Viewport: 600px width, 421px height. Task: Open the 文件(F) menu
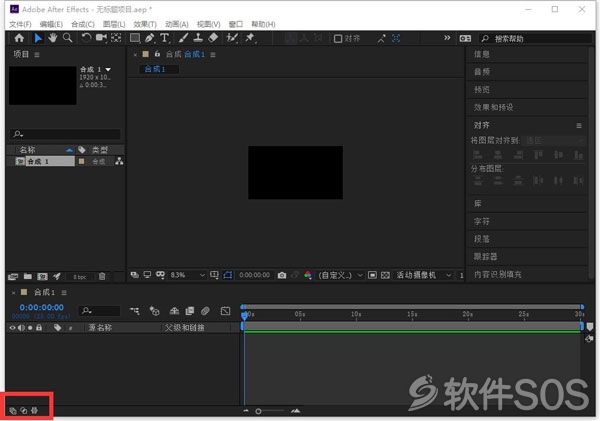coord(20,24)
